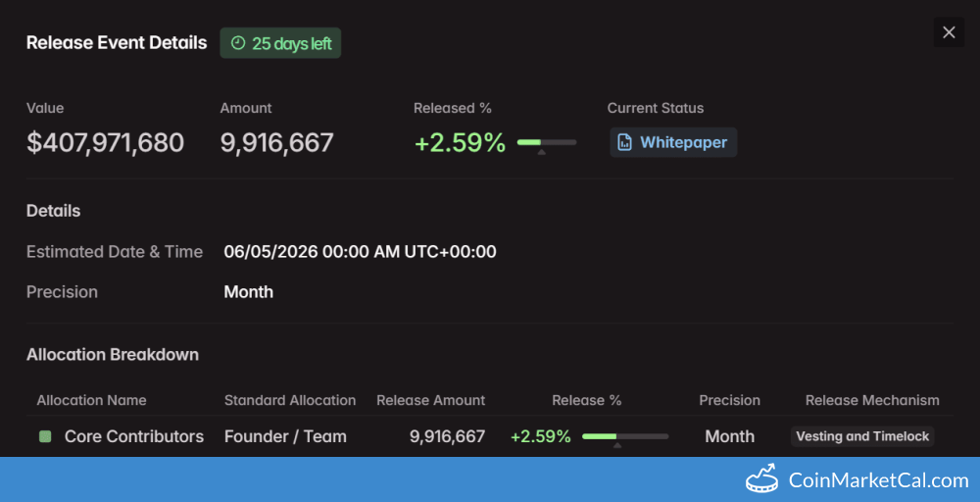Screen dimensions: 980x502
Task: Click the Release Mechanism column header
Action: [871, 400]
